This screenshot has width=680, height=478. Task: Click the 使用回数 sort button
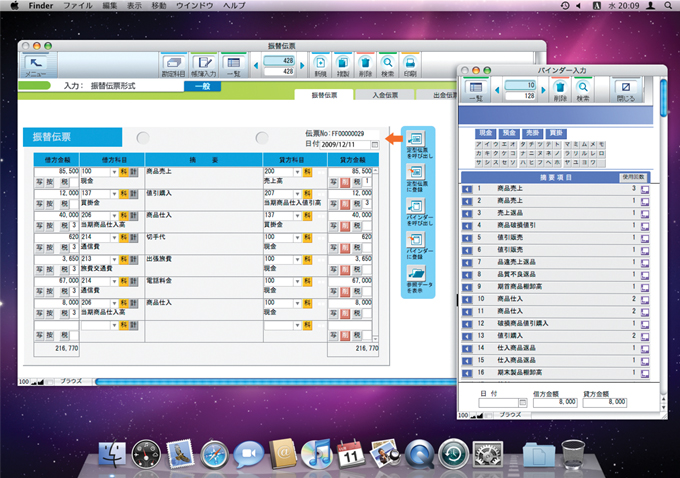click(x=634, y=177)
